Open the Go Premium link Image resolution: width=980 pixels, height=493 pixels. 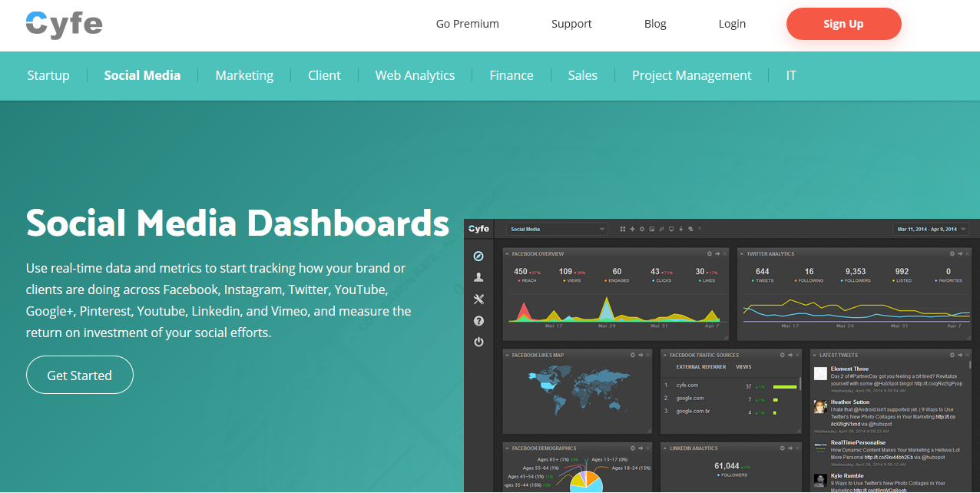click(468, 24)
